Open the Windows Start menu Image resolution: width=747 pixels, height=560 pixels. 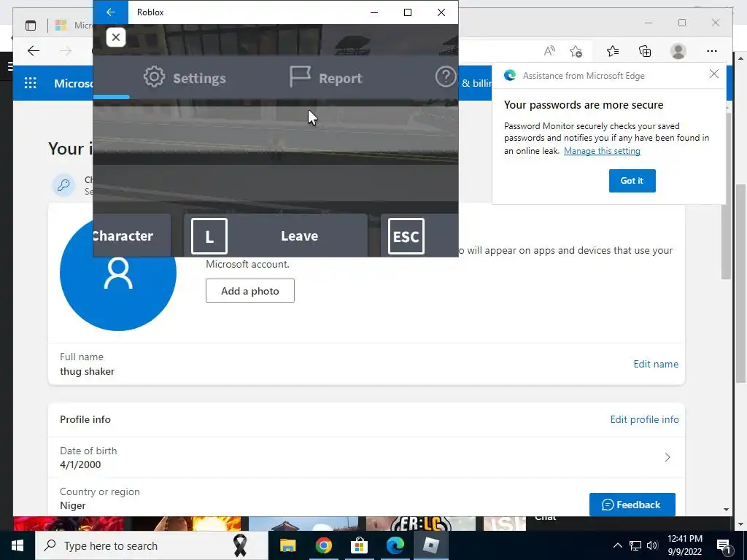pos(18,545)
